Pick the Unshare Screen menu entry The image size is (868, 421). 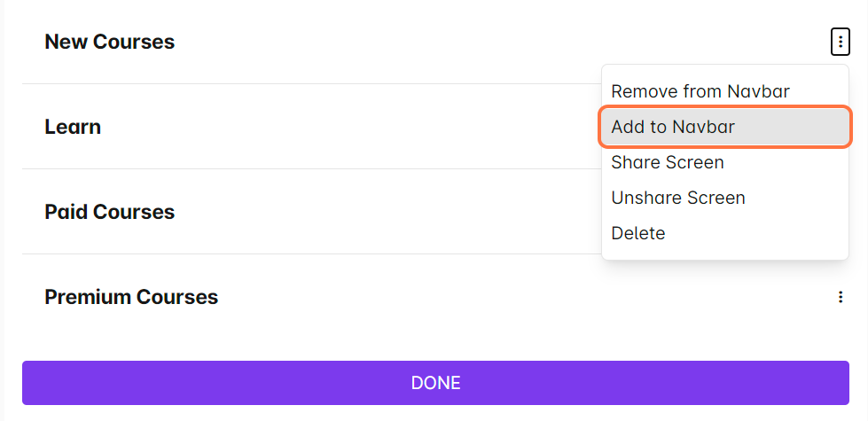677,198
